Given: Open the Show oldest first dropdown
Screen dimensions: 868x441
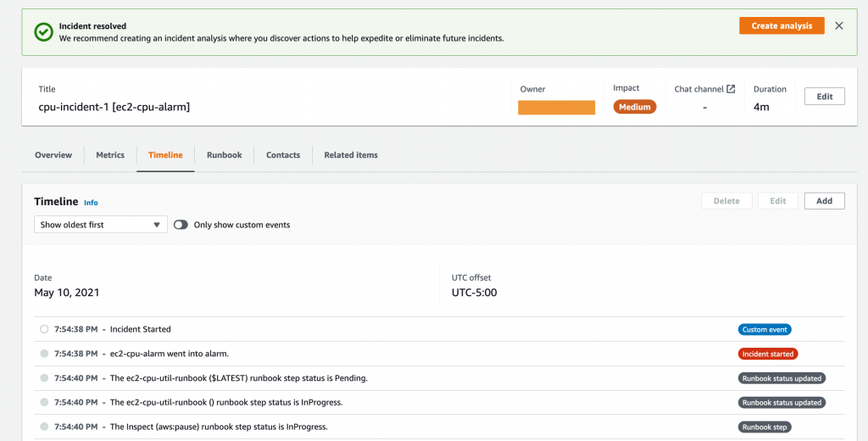Looking at the screenshot, I should click(x=100, y=225).
